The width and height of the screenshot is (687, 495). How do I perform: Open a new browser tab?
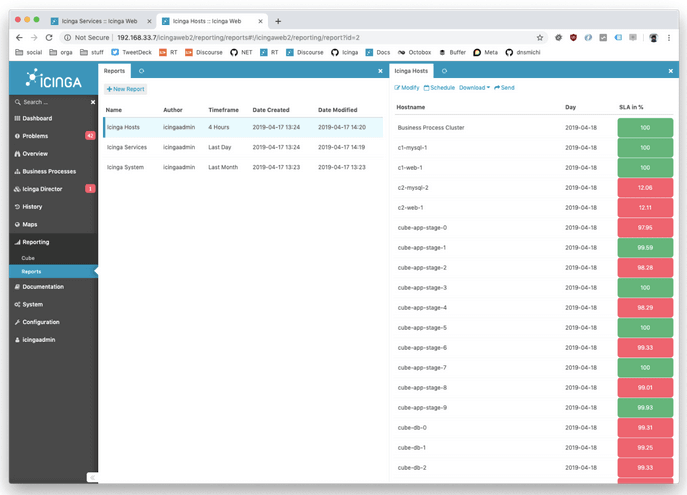278,21
